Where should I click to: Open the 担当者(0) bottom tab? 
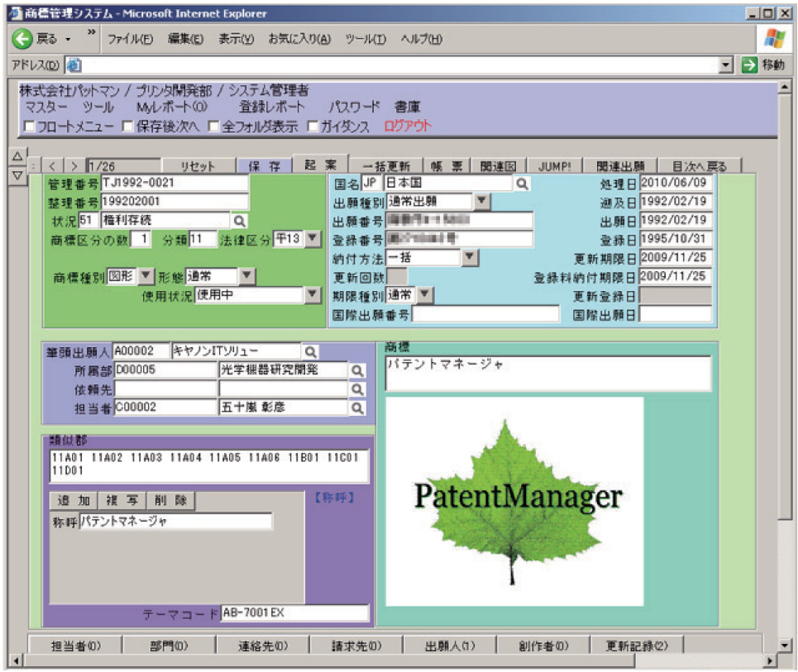pyautogui.click(x=75, y=645)
